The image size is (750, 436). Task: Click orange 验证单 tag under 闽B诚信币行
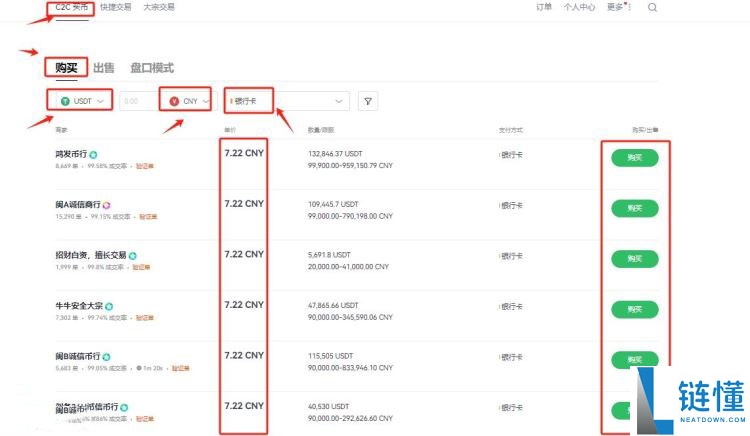[180, 368]
